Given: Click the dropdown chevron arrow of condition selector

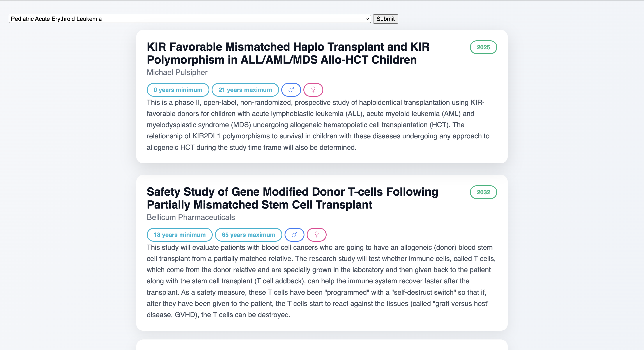Looking at the screenshot, I should 367,19.
